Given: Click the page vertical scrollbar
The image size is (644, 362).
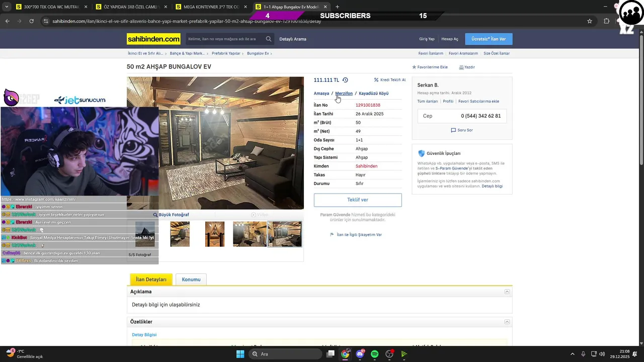Looking at the screenshot, I should pos(640,101).
